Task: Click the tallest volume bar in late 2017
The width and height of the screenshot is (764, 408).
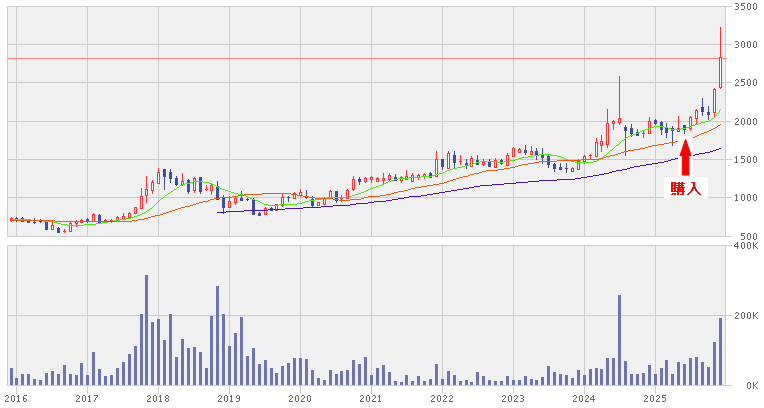Action: point(146,330)
